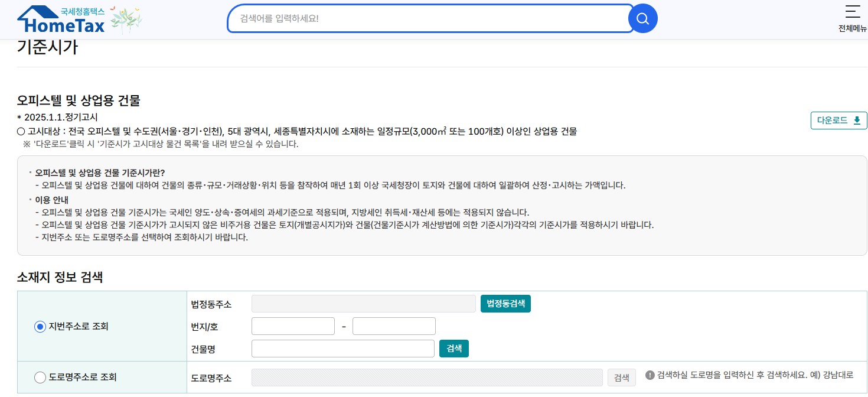The image size is (868, 397).
Task: Click the 건물명 building name input field
Action: tap(342, 348)
